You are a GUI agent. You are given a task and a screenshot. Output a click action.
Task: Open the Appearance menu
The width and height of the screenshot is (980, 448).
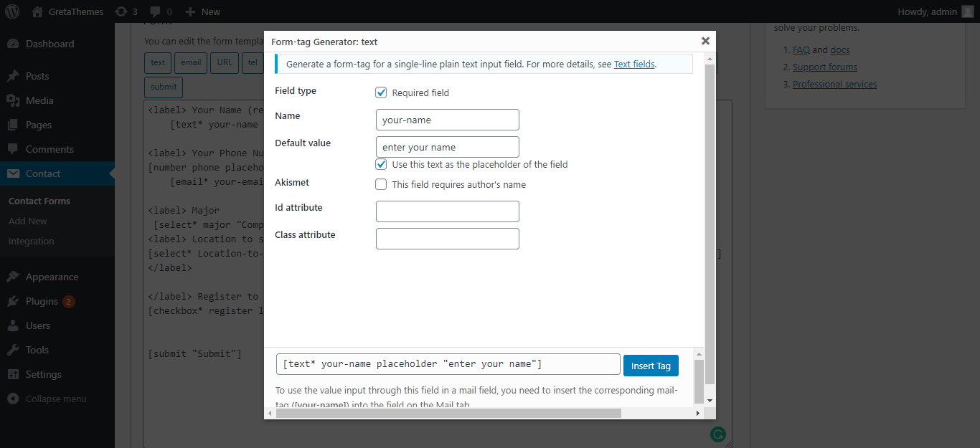[52, 277]
